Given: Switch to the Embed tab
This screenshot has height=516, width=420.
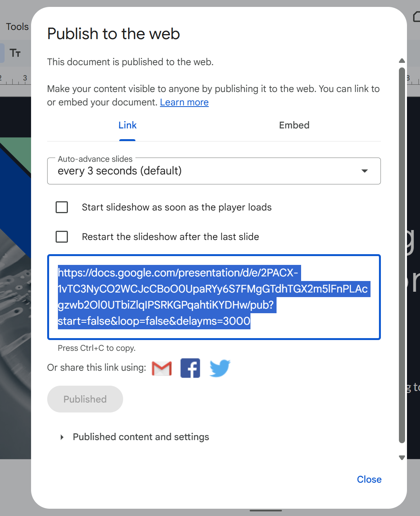Looking at the screenshot, I should pos(294,125).
